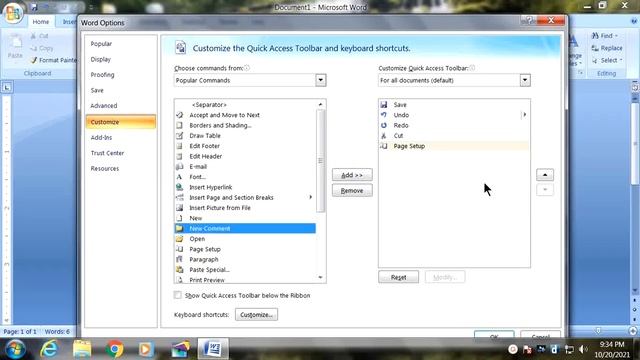
Task: Select Edit Footer command
Action: [x=245, y=146]
